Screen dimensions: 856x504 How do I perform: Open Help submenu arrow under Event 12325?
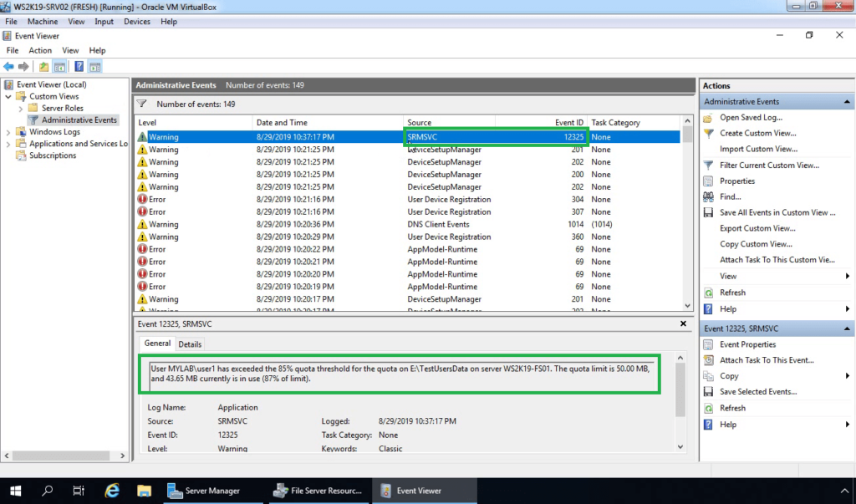click(x=848, y=425)
